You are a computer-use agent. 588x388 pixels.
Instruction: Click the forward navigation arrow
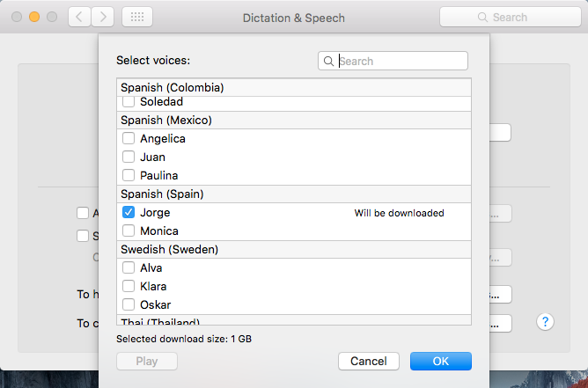(103, 17)
